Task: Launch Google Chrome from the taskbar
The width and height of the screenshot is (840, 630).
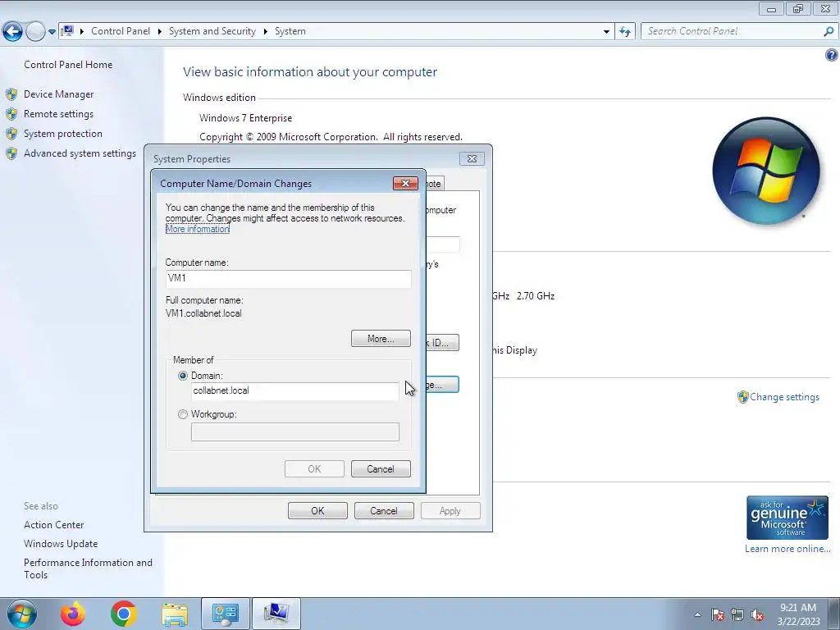Action: pos(123,614)
